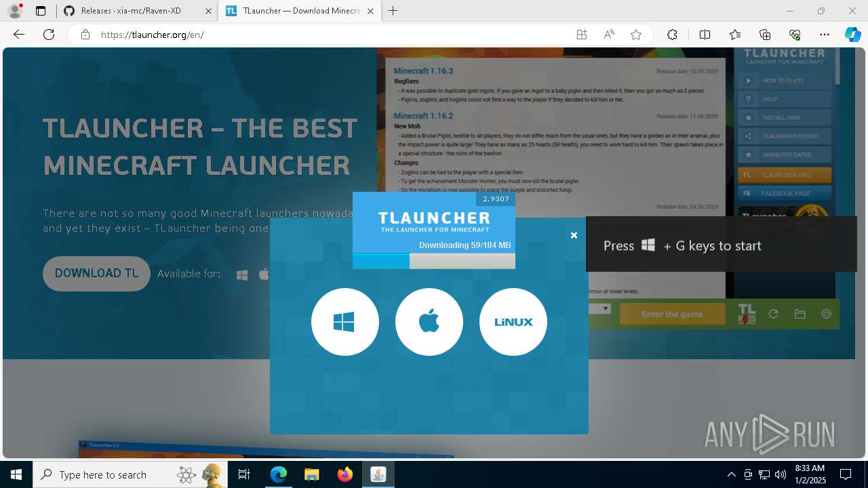Open the browser profile avatar

click(x=15, y=11)
